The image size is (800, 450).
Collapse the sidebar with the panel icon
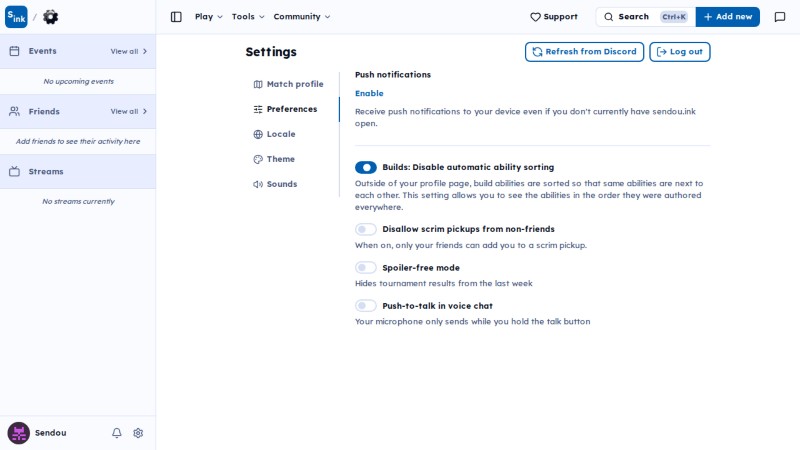pos(176,17)
